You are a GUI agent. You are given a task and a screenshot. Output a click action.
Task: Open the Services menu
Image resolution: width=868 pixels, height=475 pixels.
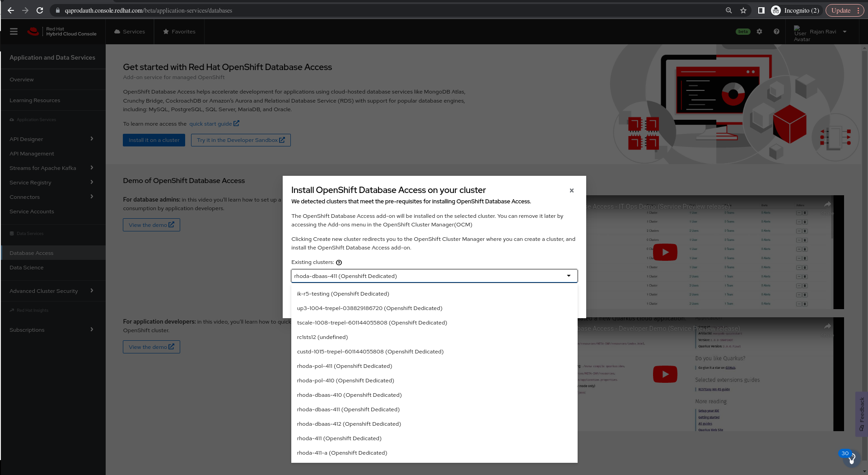tap(130, 32)
